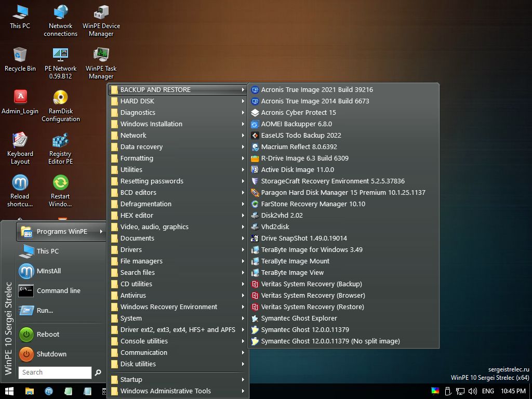Launch WinPE Device Manager icon
Image resolution: width=532 pixels, height=399 pixels.
click(101, 21)
